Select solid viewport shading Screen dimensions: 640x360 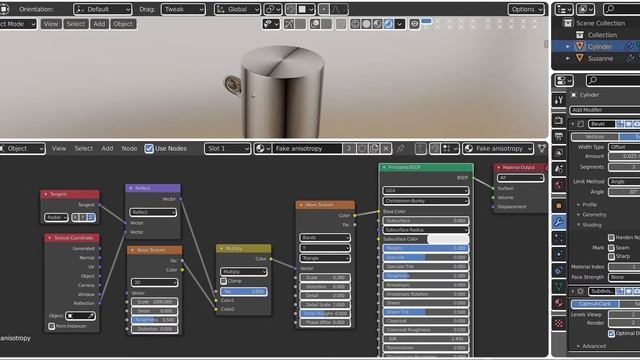pos(367,24)
